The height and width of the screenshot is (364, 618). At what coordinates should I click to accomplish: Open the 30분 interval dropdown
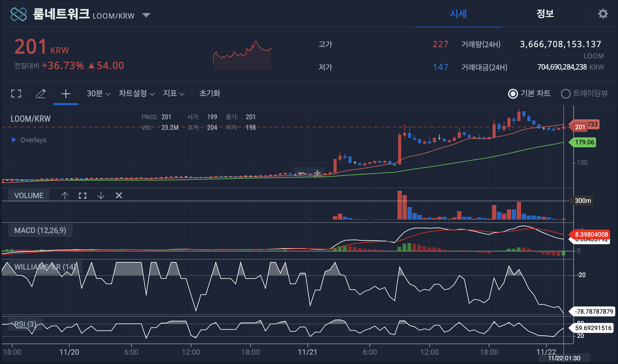pos(98,93)
